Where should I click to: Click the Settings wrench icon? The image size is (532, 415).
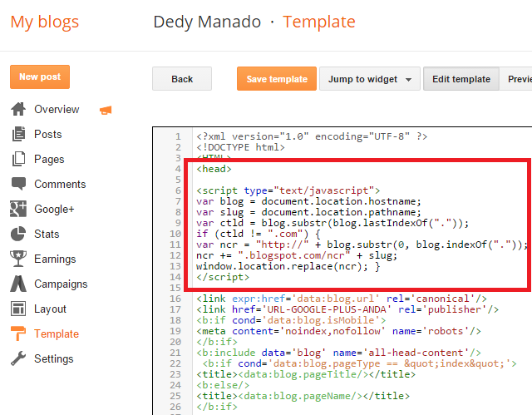point(18,358)
